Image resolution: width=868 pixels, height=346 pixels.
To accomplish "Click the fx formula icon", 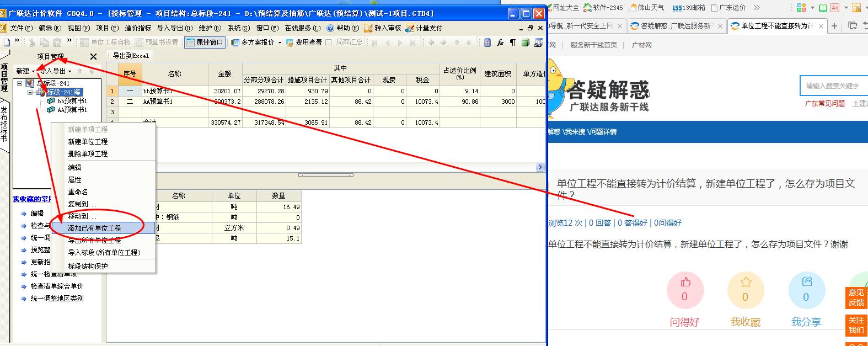I will pyautogui.click(x=500, y=42).
